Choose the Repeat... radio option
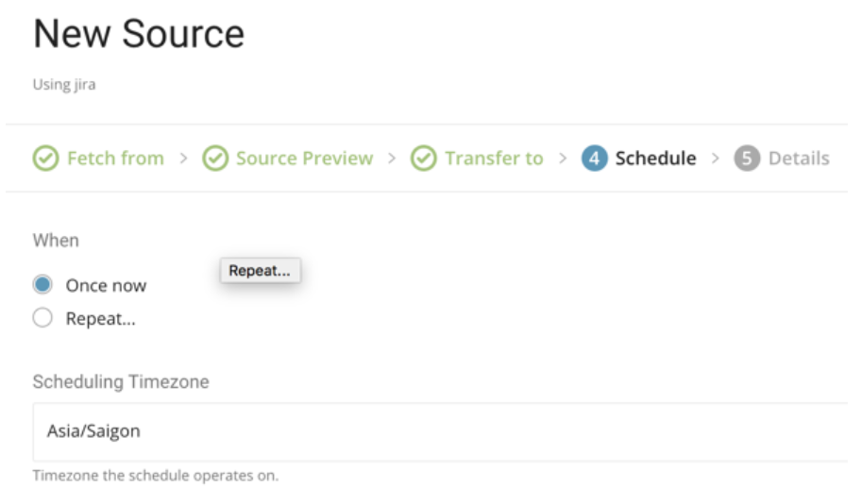This screenshot has height=504, width=861. click(42, 319)
